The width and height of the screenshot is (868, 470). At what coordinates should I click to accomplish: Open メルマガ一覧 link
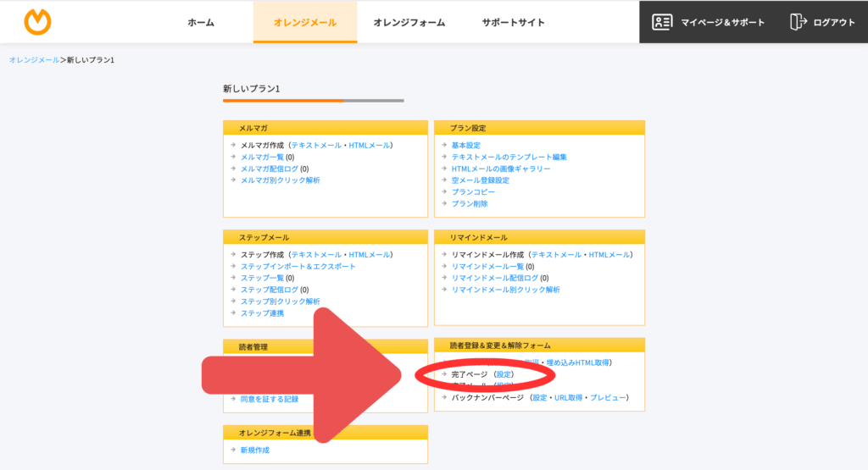click(262, 157)
